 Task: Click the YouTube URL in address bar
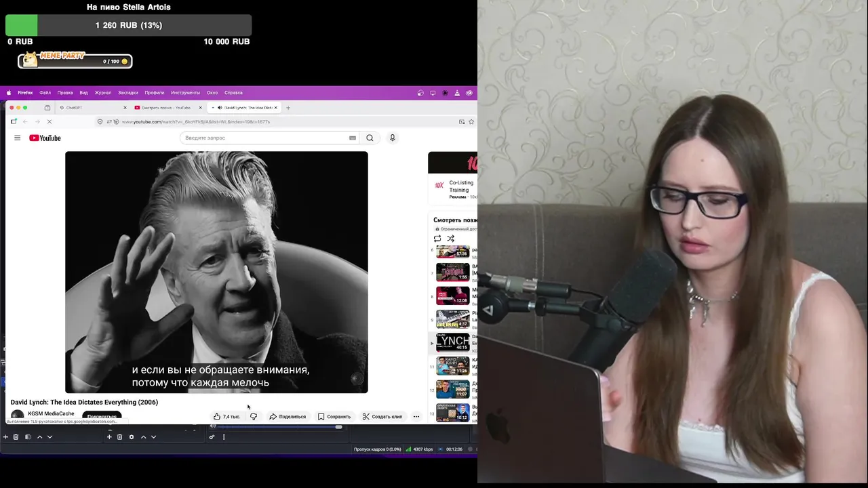coord(196,122)
